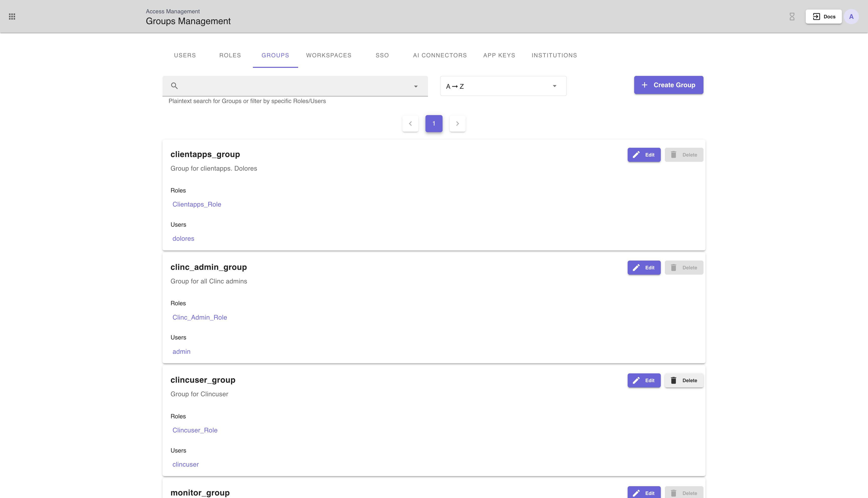Edit clientapps_group using the pencil button
This screenshot has height=498, width=868.
click(644, 155)
